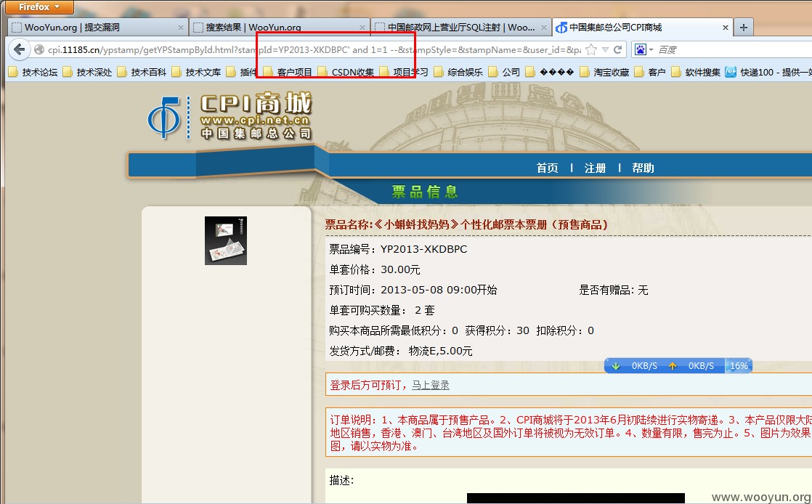812x504 pixels.
Task: Close the 中国集邮总公司CPI商城 tab
Action: pos(726,28)
